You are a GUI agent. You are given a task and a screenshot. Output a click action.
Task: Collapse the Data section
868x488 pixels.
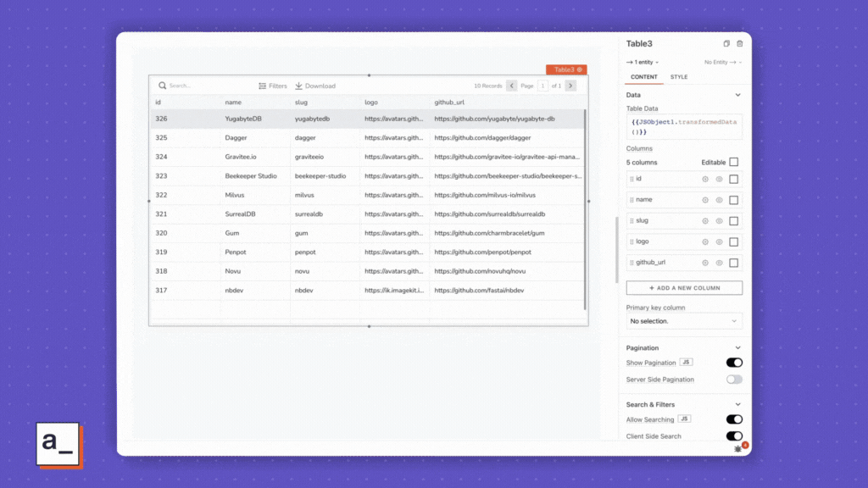[738, 95]
